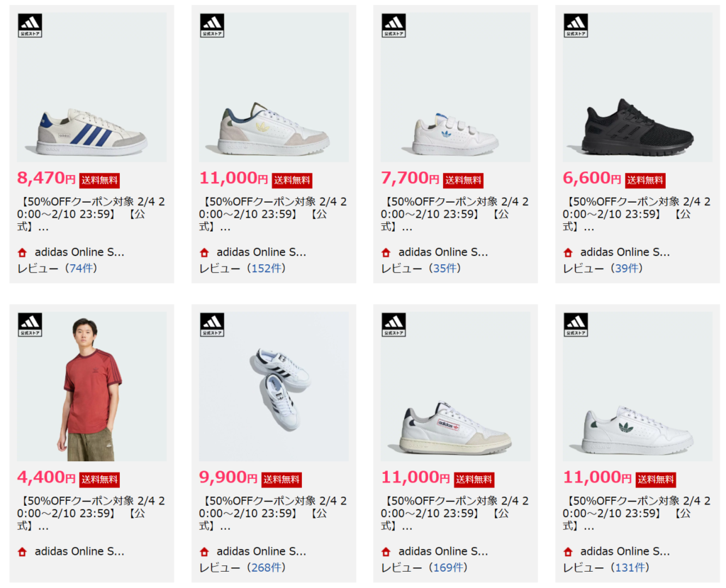726x588 pixels.
Task: Click red house shop icon under 4,400円 item
Action: (x=22, y=551)
